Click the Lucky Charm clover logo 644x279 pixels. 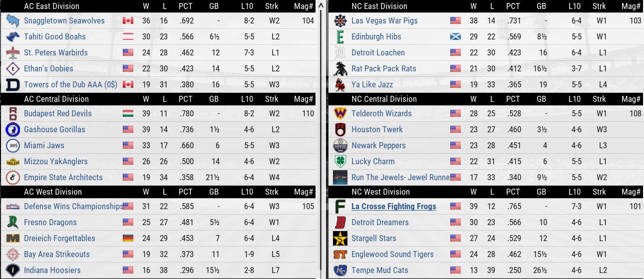pyautogui.click(x=340, y=162)
